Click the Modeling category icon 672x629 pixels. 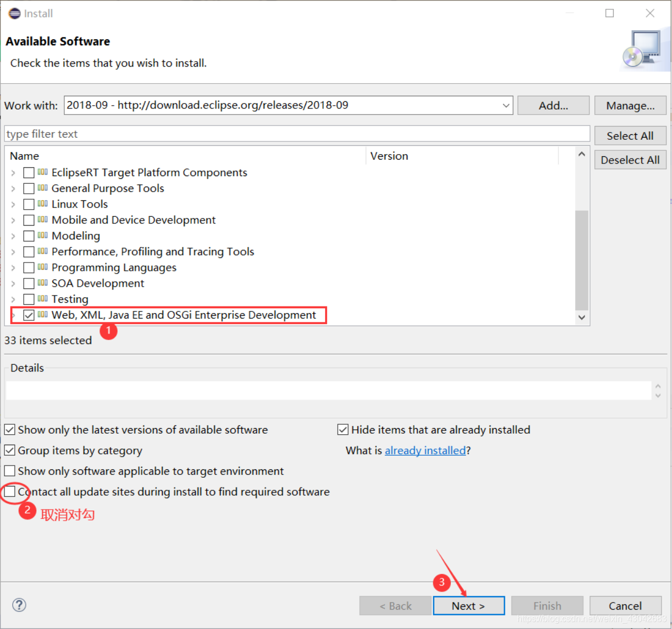click(x=43, y=236)
